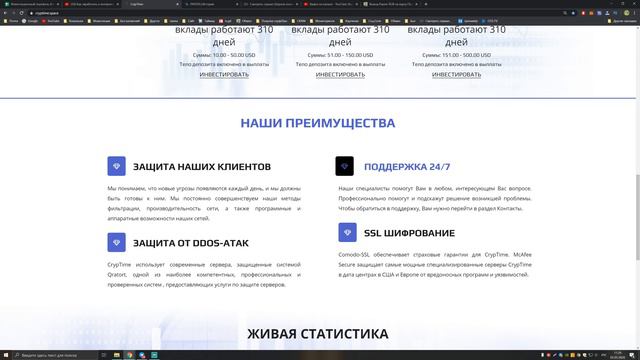This screenshot has width=640, height=360.
Task: Bookmark this page with the star icon
Action: (x=573, y=13)
